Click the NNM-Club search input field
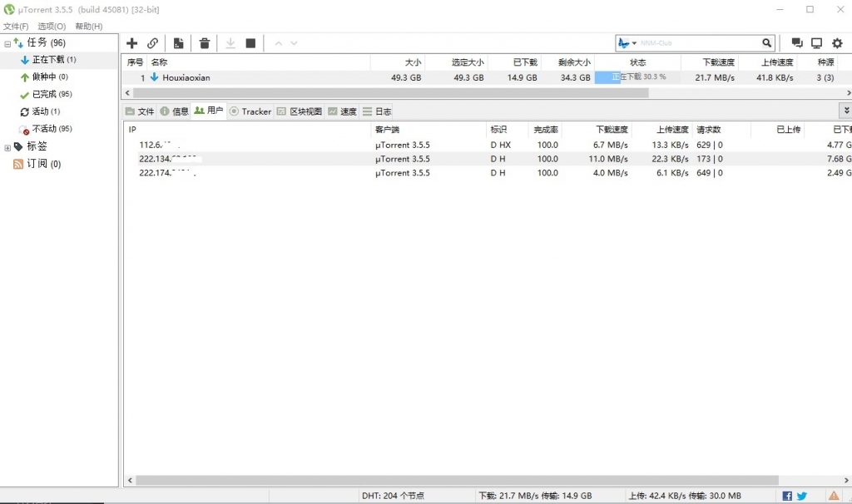The width and height of the screenshot is (852, 504). pos(697,43)
